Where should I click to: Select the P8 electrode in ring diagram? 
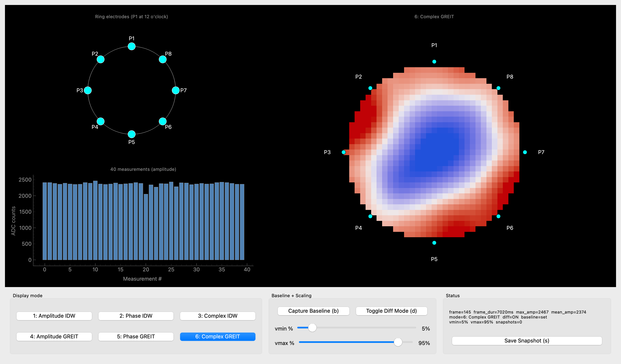(163, 59)
